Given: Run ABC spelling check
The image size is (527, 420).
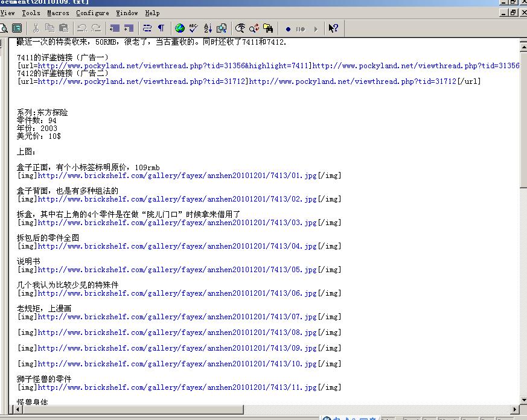Looking at the screenshot, I should pyautogui.click(x=194, y=28).
